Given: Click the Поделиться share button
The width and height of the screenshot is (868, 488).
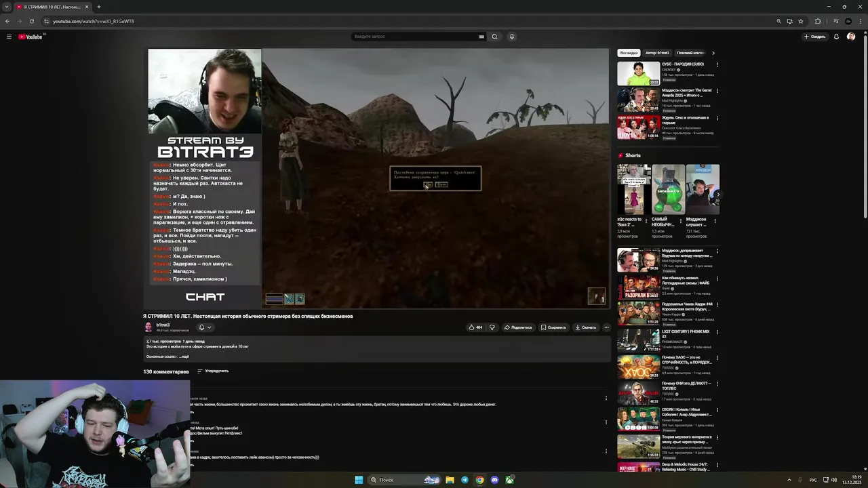Looking at the screenshot, I should [518, 327].
